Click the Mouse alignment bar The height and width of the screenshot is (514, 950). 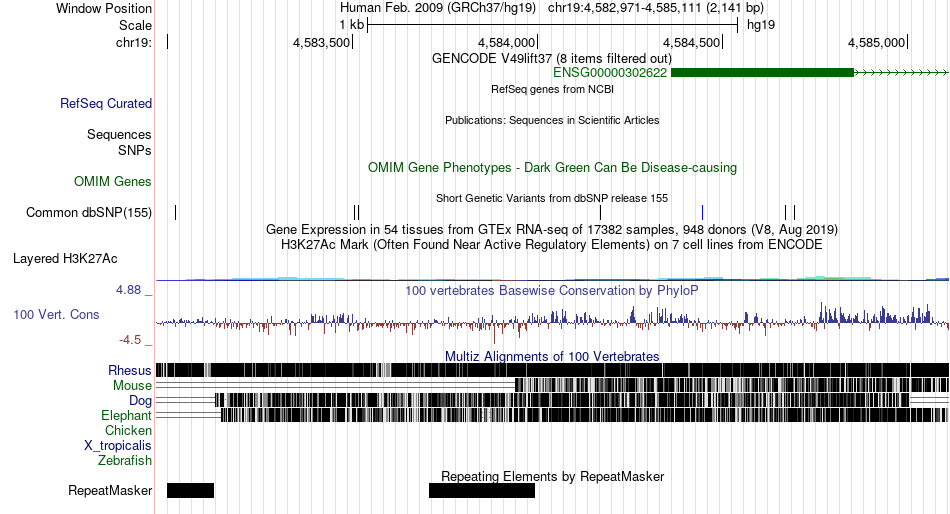pos(732,385)
